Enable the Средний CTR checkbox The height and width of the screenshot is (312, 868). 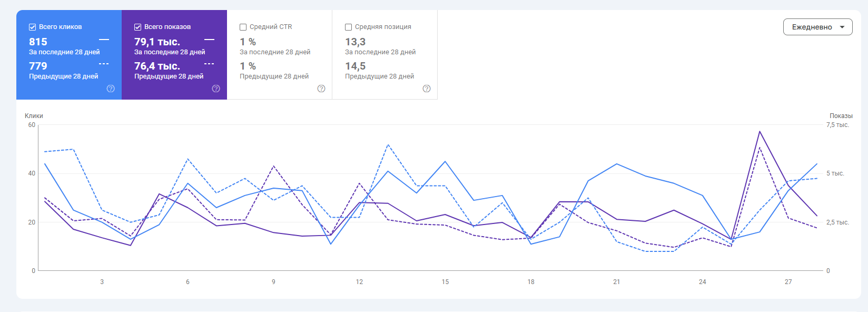pos(243,27)
